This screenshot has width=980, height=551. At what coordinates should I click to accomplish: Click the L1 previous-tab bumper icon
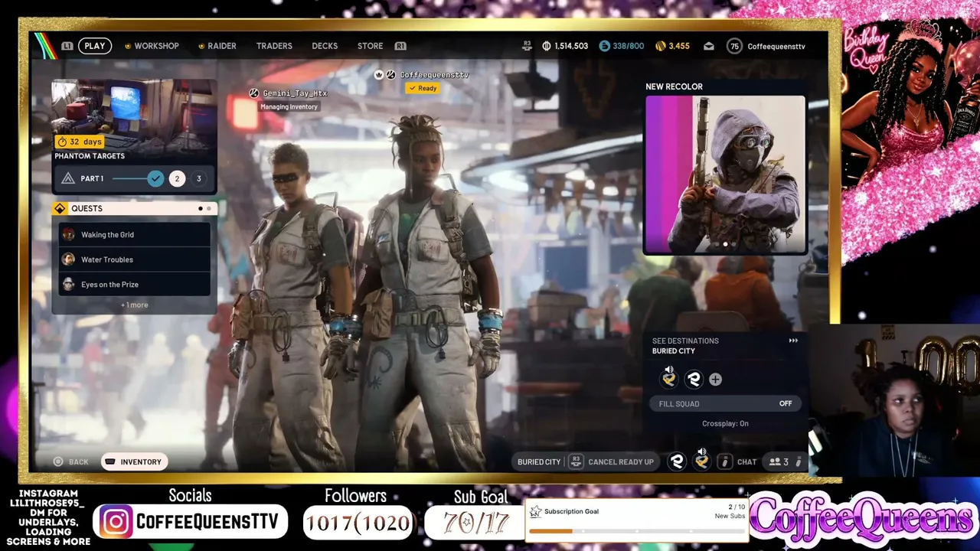point(67,46)
